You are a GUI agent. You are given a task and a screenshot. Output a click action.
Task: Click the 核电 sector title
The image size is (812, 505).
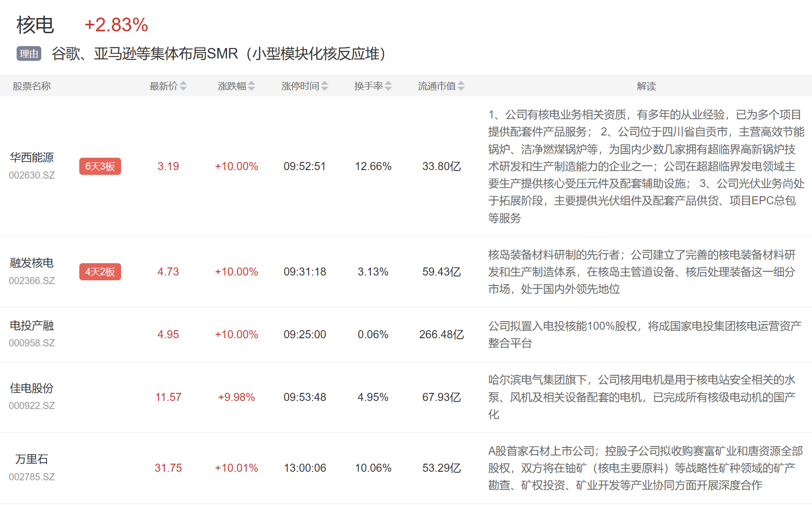click(x=35, y=25)
